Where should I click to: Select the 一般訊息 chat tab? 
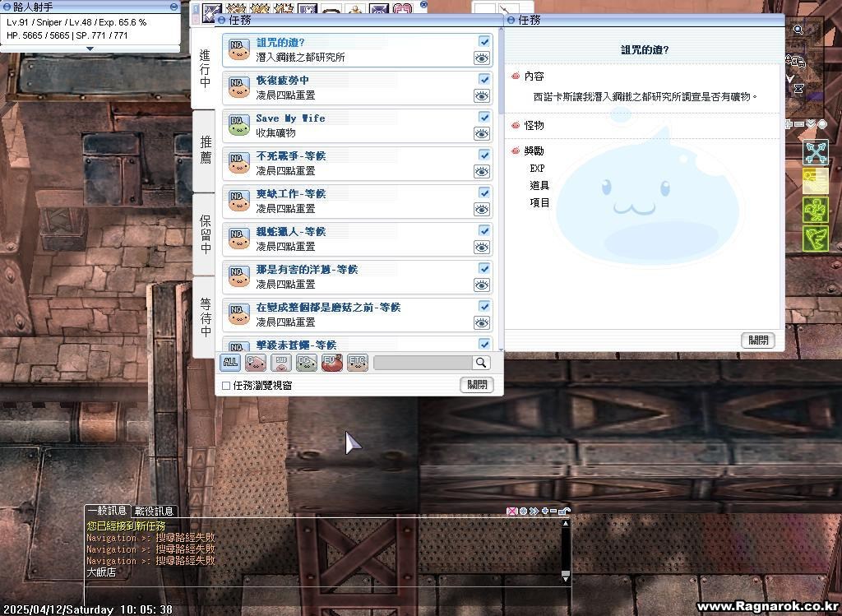point(108,511)
